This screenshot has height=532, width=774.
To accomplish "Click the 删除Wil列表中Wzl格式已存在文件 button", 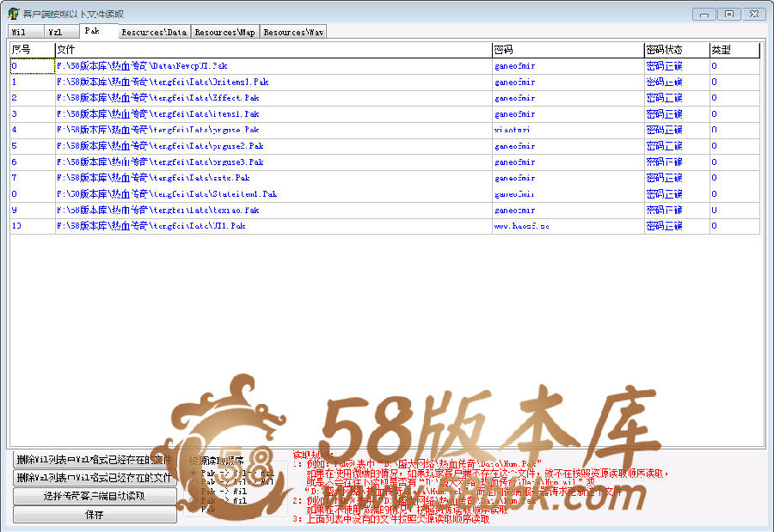I will pos(95,459).
